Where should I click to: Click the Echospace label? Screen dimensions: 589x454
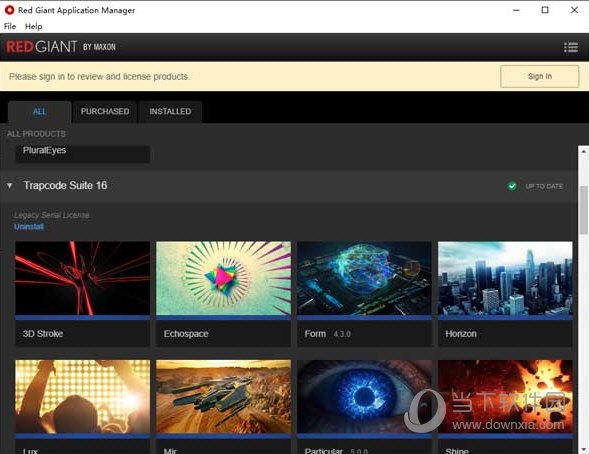[x=186, y=333]
